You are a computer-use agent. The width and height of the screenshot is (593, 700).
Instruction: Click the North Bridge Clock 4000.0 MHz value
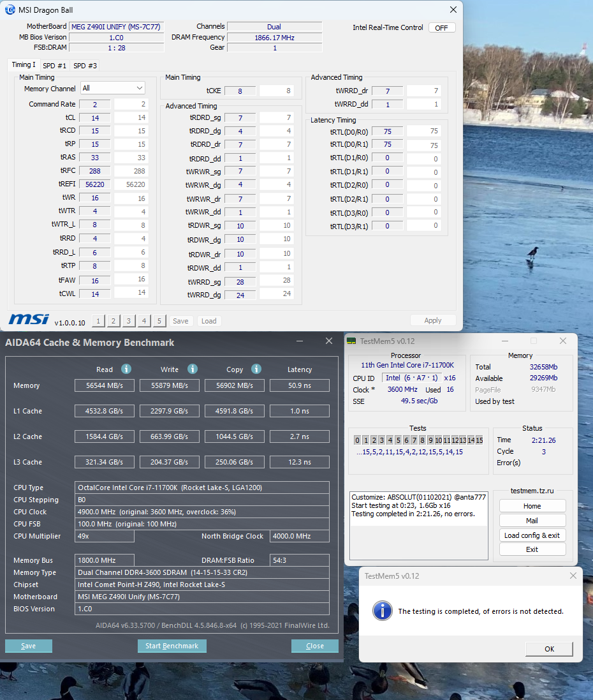point(300,536)
